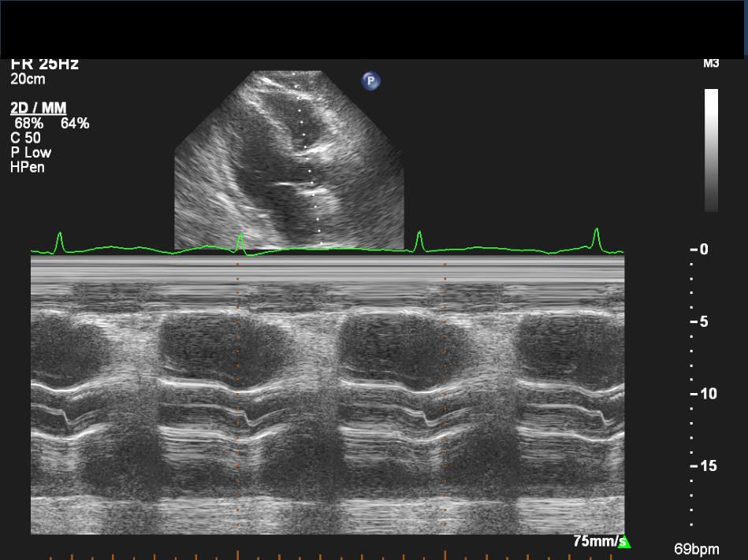This screenshot has width=748, height=560.
Task: Select the P Low persistence setting
Action: click(x=31, y=152)
